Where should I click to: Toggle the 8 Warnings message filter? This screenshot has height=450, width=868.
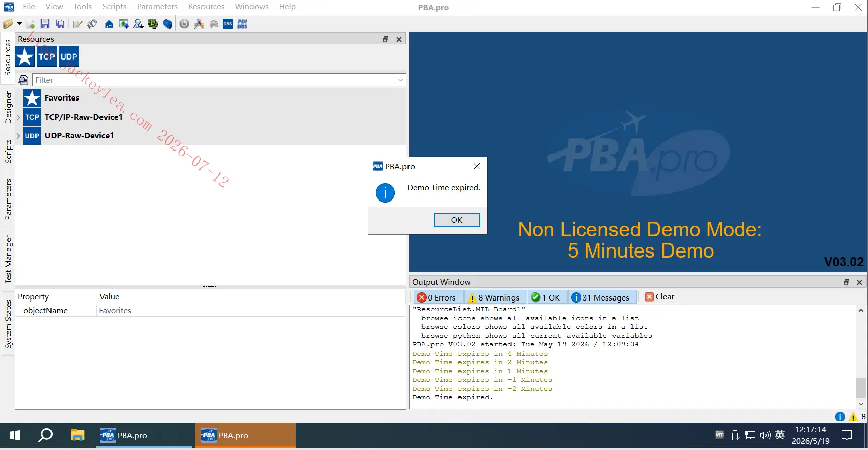click(x=494, y=297)
